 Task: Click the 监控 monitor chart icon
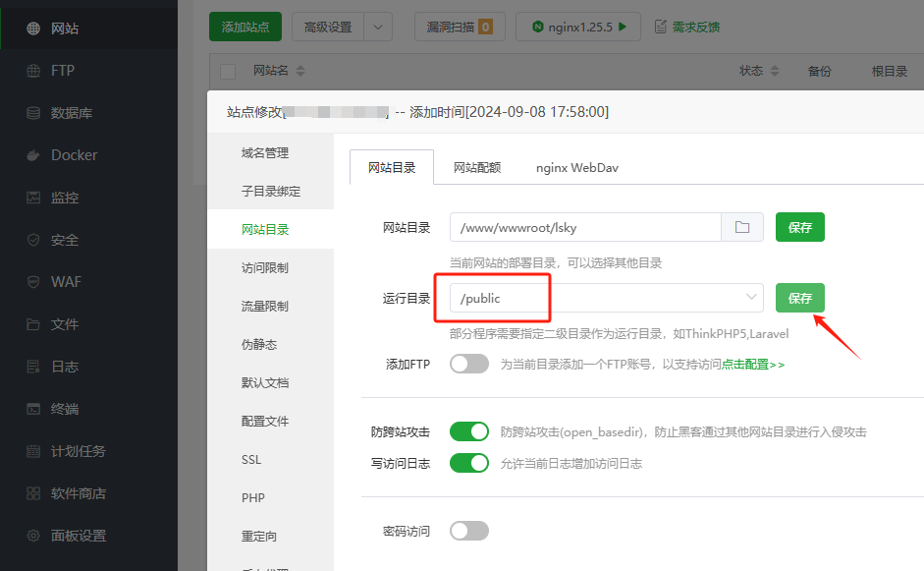33,198
